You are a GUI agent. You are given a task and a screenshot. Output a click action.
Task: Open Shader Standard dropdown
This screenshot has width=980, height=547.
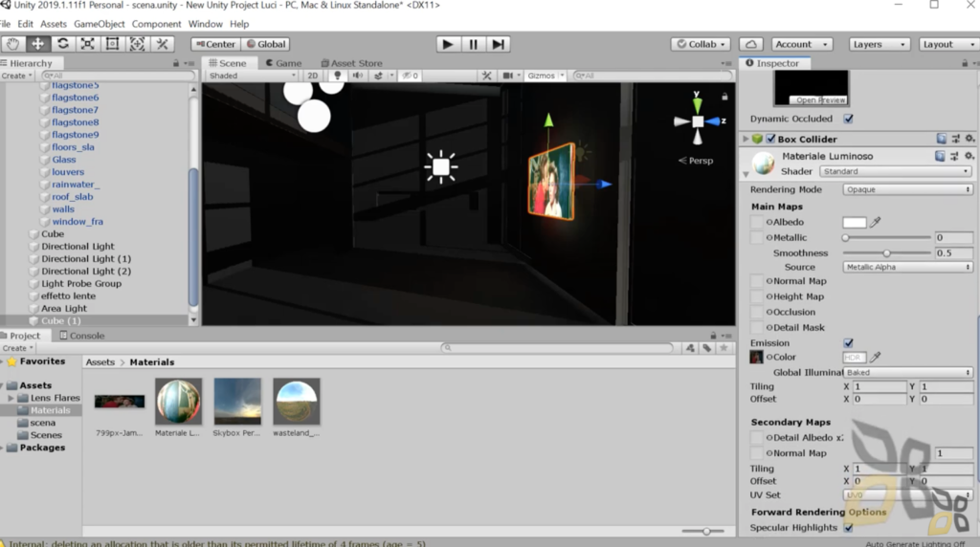coord(895,171)
